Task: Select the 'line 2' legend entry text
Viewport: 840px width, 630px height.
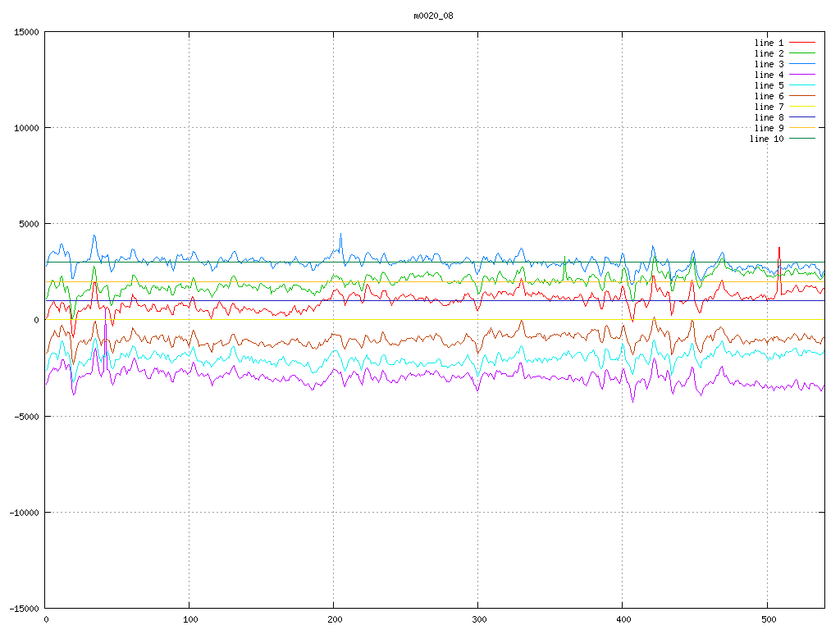Action: point(769,53)
